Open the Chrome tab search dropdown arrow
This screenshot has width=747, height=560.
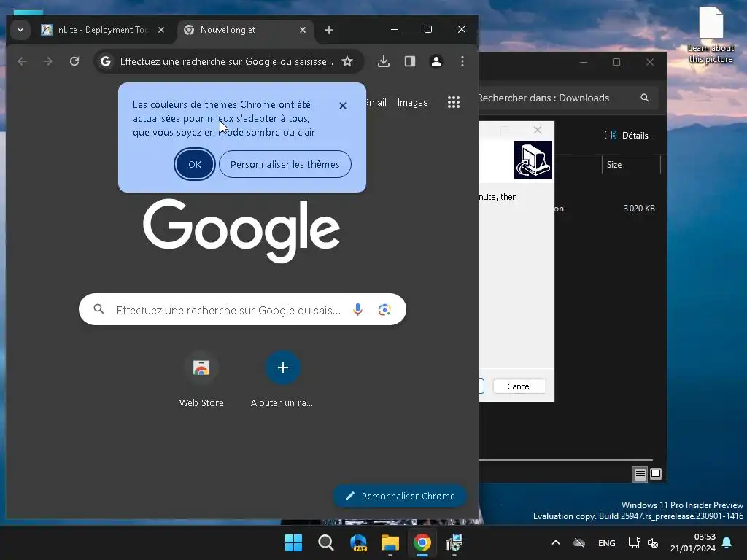pos(20,29)
